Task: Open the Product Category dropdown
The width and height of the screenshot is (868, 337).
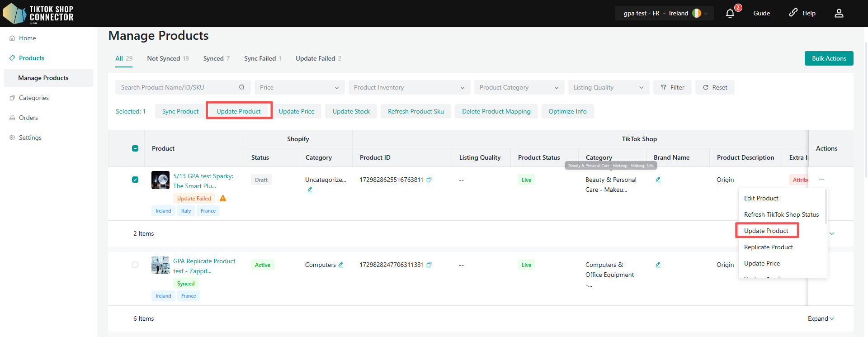Action: tap(519, 87)
